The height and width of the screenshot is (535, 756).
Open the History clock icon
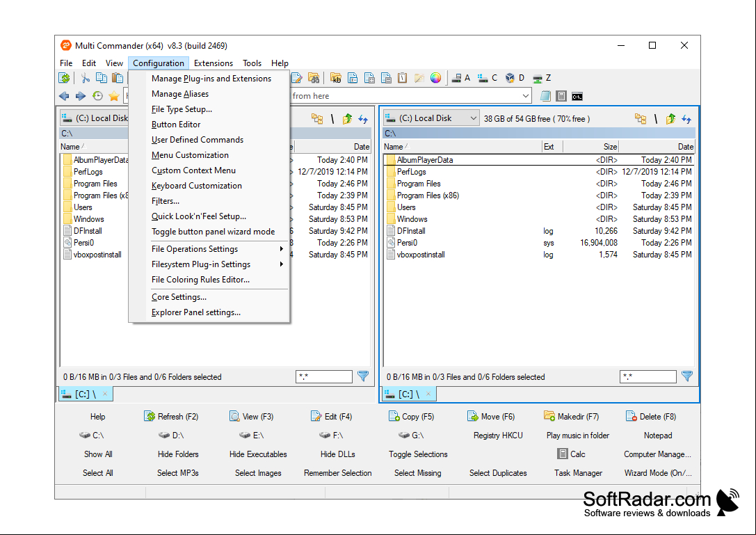click(98, 96)
